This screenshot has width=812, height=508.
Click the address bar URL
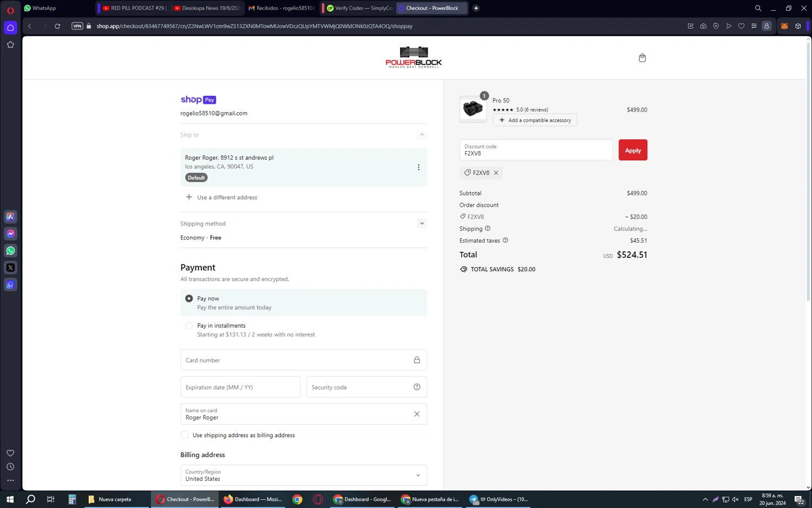coord(254,26)
